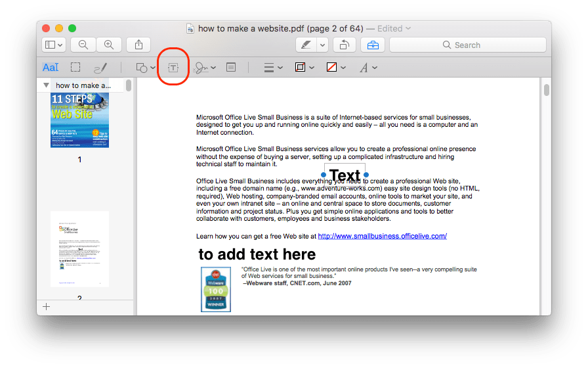Click the sidebar view icon

click(x=50, y=45)
